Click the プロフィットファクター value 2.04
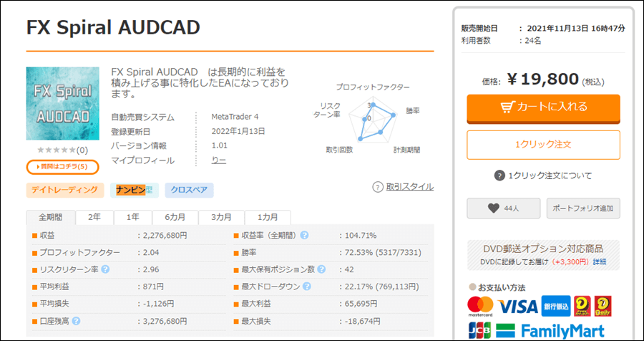 point(151,253)
